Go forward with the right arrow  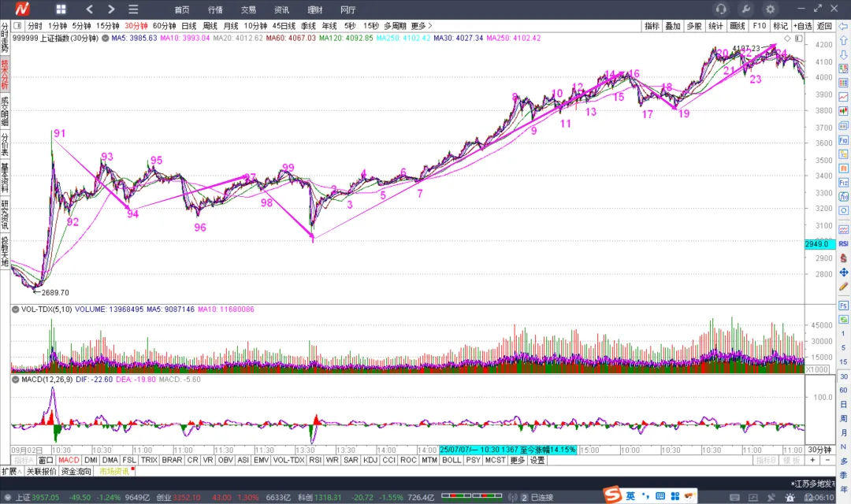click(x=111, y=9)
